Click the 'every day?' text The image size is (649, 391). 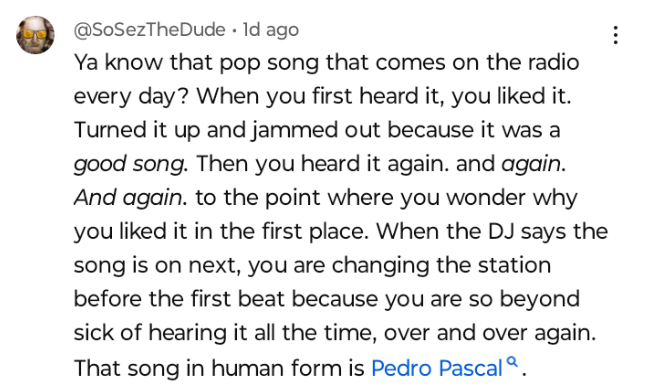click(131, 97)
